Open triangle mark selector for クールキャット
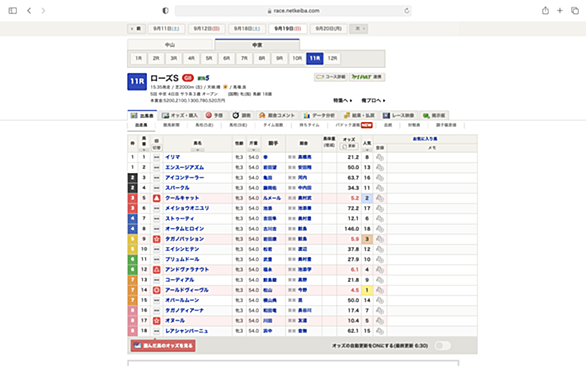The width and height of the screenshot is (586, 366). pyautogui.click(x=157, y=198)
